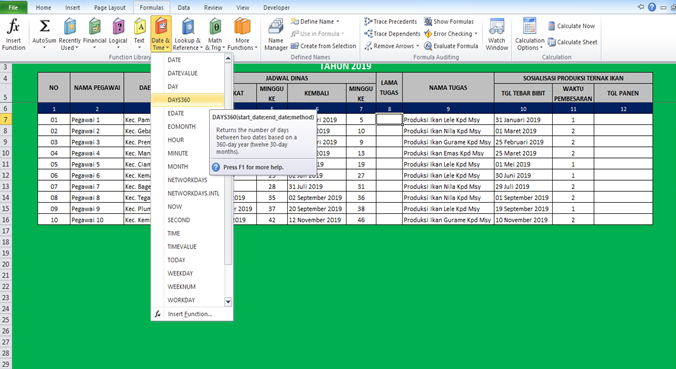The width and height of the screenshot is (676, 369).
Task: Click Evaluate Formula
Action: [451, 46]
